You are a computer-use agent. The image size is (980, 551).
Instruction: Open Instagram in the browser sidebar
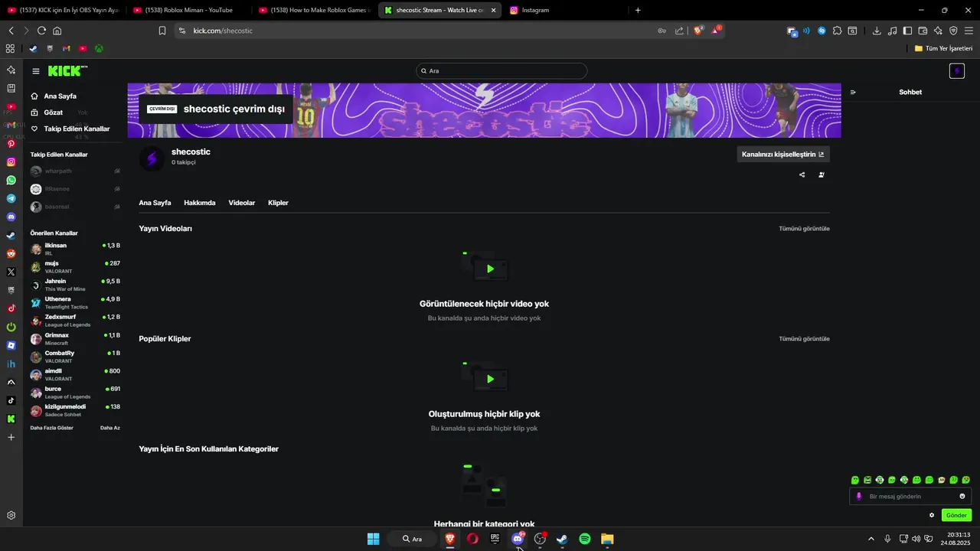(11, 162)
